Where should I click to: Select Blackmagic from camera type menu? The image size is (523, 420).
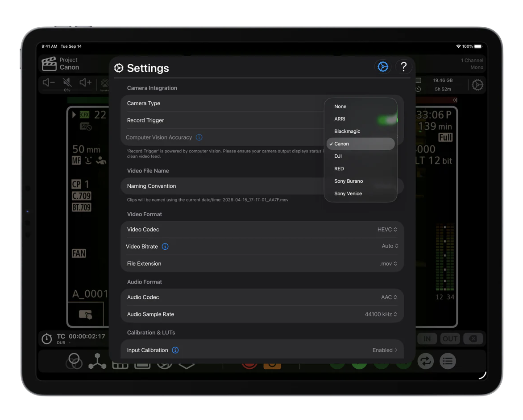[347, 132]
